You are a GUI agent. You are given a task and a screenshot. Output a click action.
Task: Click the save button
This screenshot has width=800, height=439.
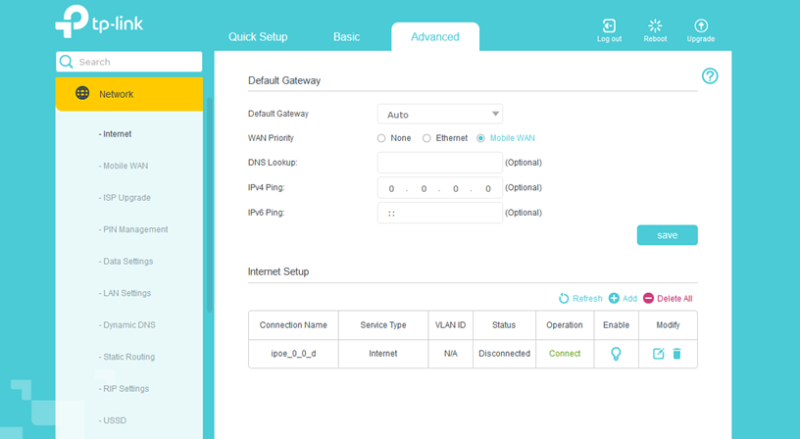tap(667, 235)
